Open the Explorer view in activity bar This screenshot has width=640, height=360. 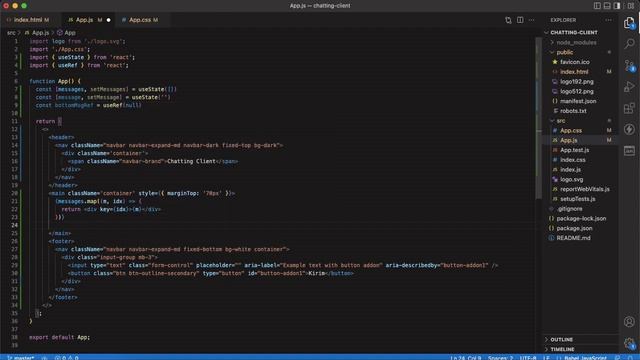click(629, 23)
